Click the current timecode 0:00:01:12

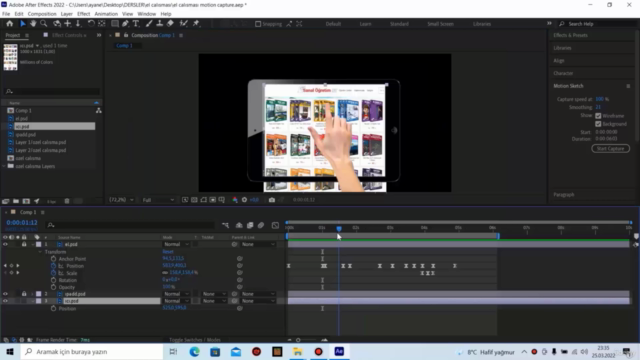click(22, 223)
